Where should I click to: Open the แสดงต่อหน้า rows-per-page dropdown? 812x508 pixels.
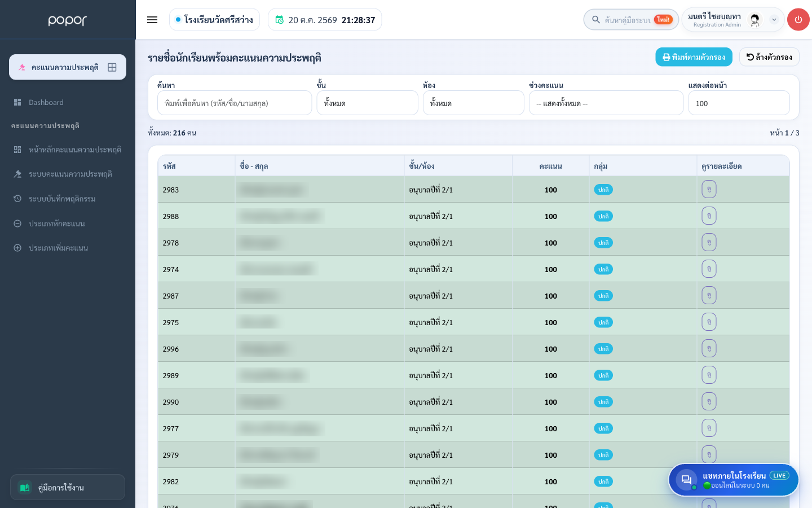click(x=739, y=103)
